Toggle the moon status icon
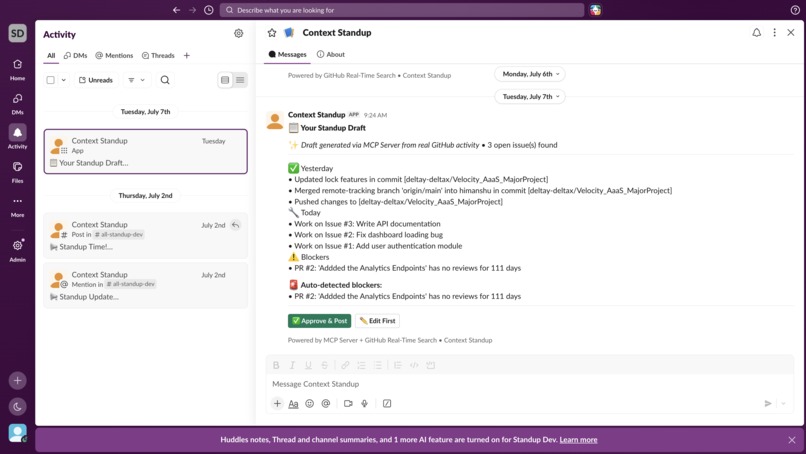This screenshot has width=806, height=454. coord(17,407)
